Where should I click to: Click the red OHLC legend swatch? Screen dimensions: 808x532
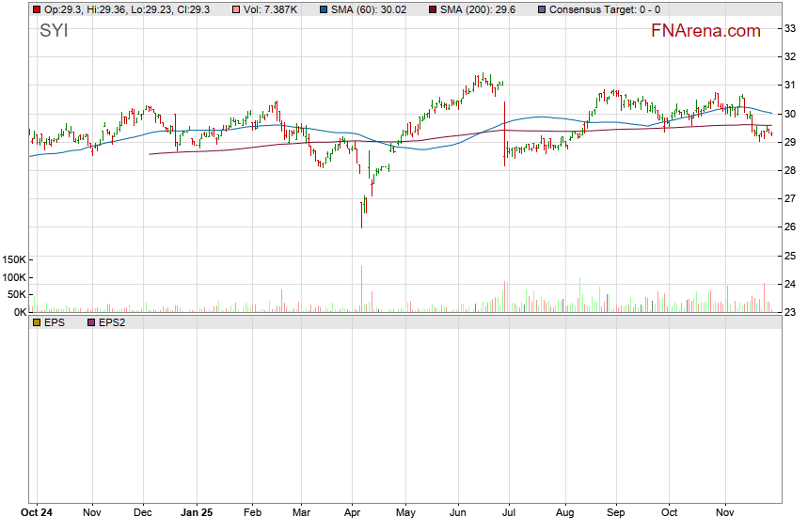[37, 9]
